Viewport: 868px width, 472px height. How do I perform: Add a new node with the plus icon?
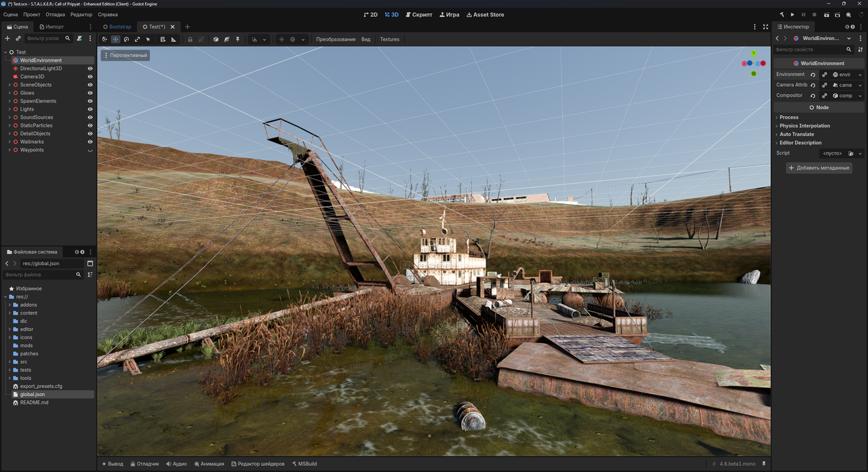pyautogui.click(x=7, y=39)
